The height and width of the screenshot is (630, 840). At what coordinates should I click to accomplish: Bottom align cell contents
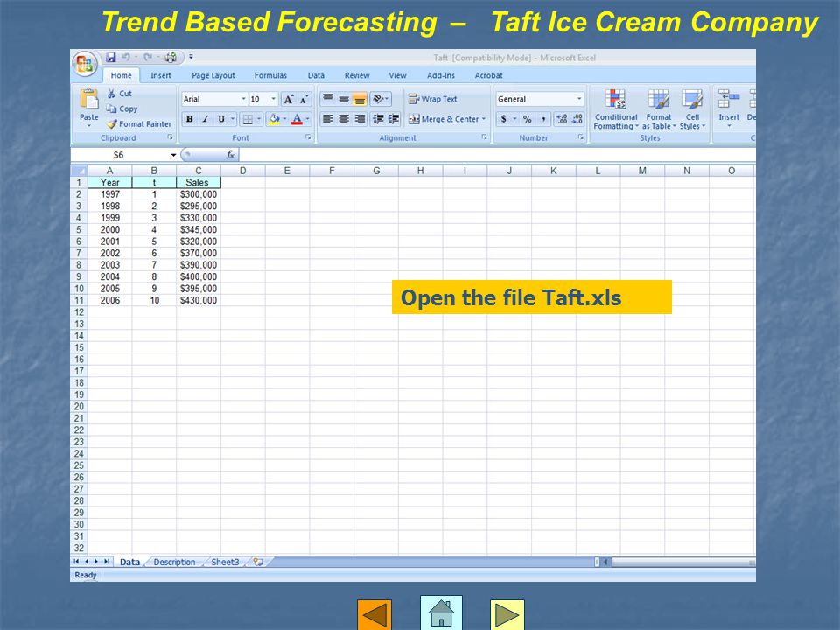point(360,99)
